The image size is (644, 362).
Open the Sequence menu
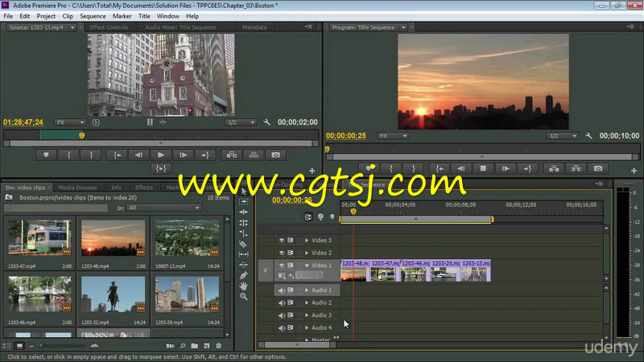pos(93,16)
